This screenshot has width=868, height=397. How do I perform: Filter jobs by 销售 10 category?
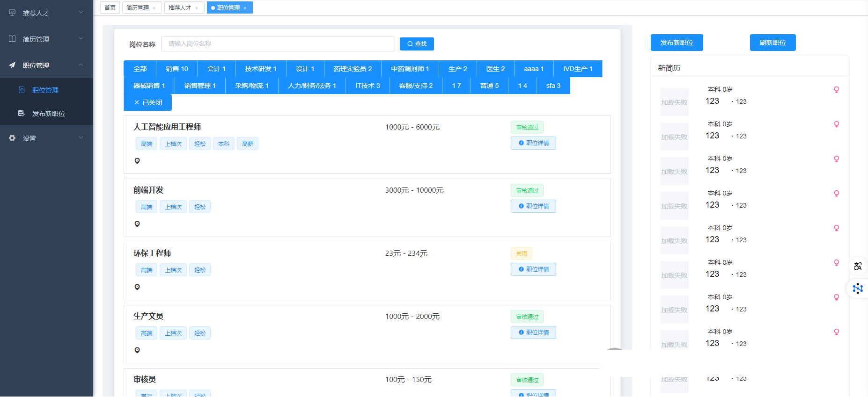click(x=177, y=69)
